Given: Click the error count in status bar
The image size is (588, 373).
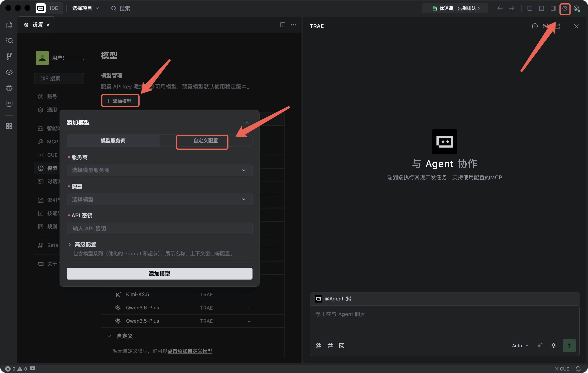Looking at the screenshot, I should tap(10, 369).
